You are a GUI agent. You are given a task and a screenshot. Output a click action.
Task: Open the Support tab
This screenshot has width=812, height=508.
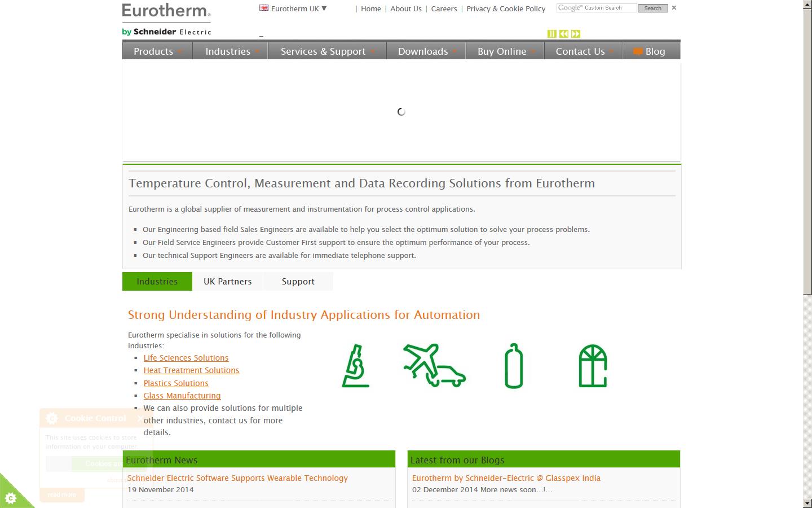298,281
